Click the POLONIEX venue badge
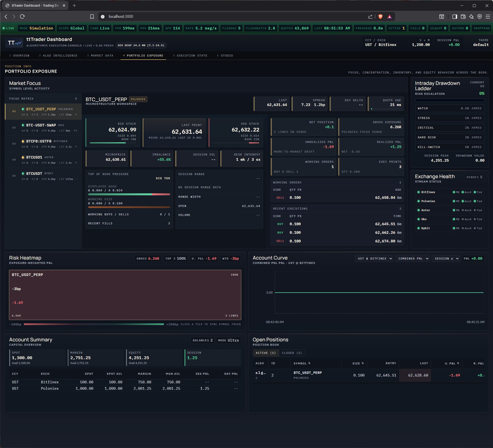 pos(138,99)
